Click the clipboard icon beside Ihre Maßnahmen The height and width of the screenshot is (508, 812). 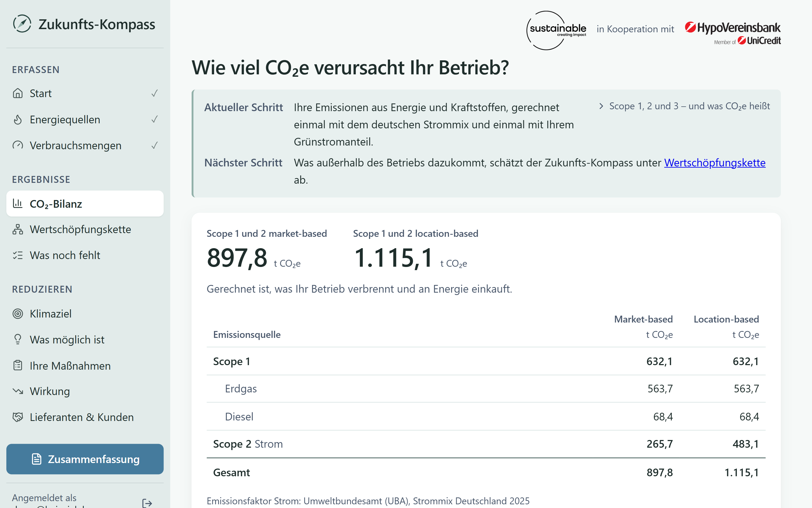18,366
